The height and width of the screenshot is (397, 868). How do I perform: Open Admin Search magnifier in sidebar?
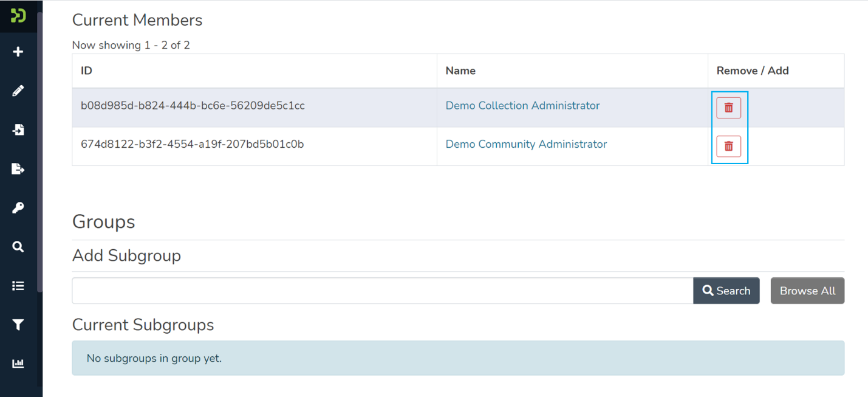coord(18,247)
